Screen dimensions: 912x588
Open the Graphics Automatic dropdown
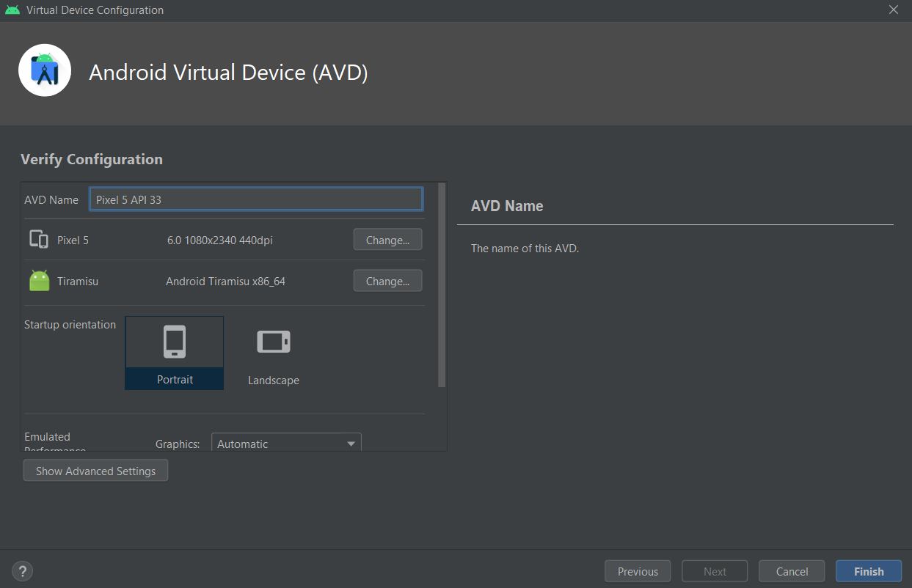tap(286, 443)
